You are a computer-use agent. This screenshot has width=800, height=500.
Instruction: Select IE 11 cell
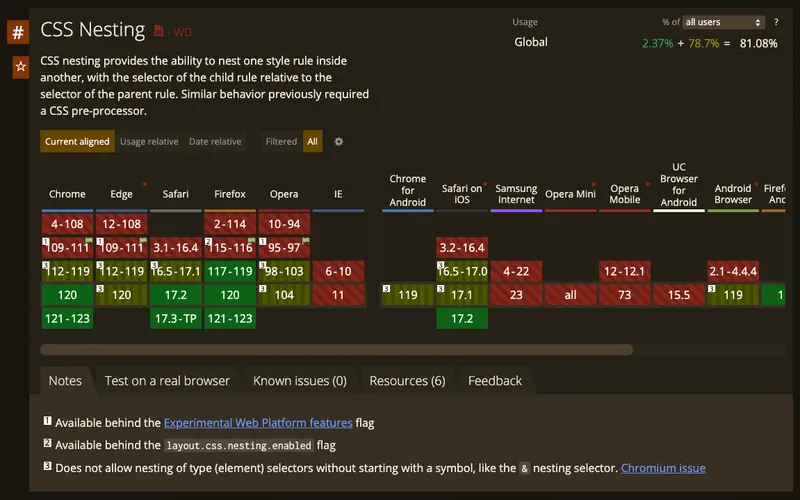pyautogui.click(x=338, y=295)
